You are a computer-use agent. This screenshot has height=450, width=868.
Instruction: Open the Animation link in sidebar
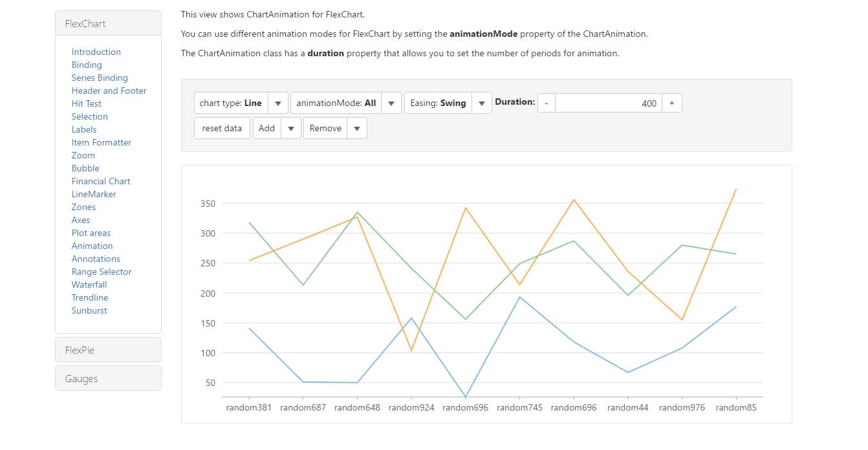tap(92, 246)
